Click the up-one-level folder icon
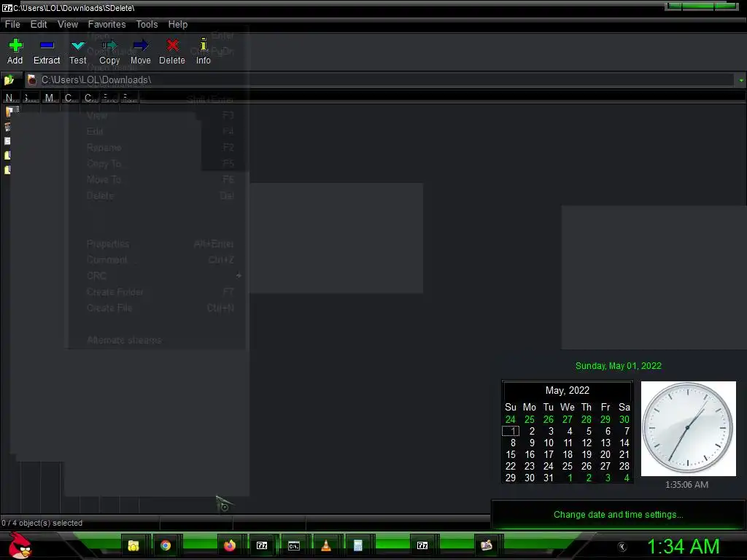Viewport: 747px width, 560px height. click(x=9, y=80)
